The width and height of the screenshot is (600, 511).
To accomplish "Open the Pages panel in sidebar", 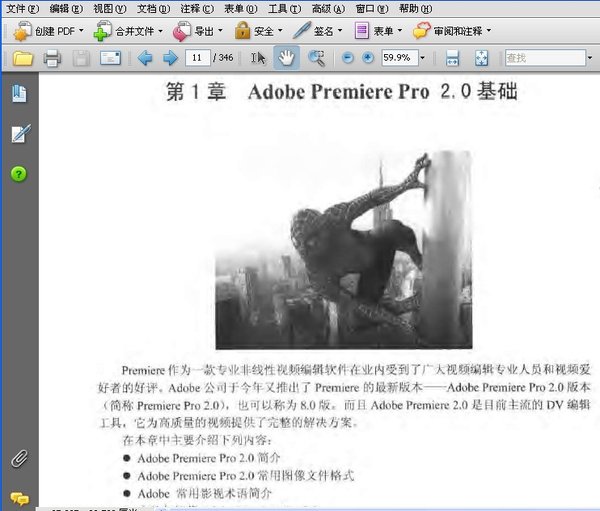I will [x=19, y=94].
